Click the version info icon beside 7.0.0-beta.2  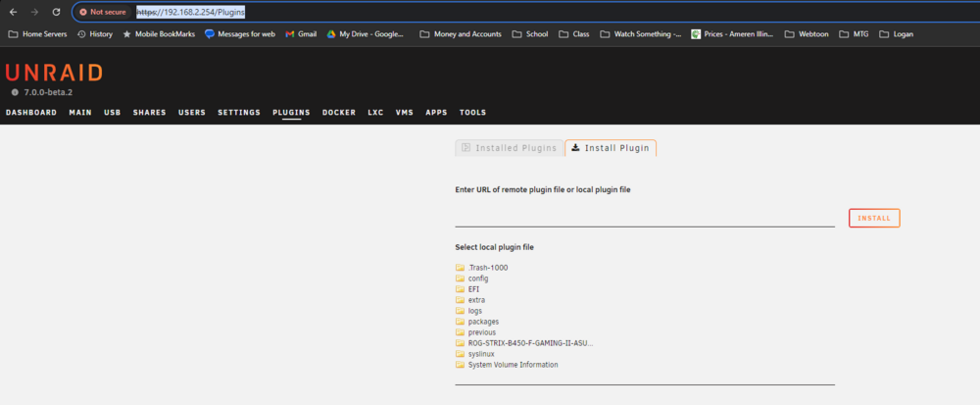pyautogui.click(x=15, y=92)
